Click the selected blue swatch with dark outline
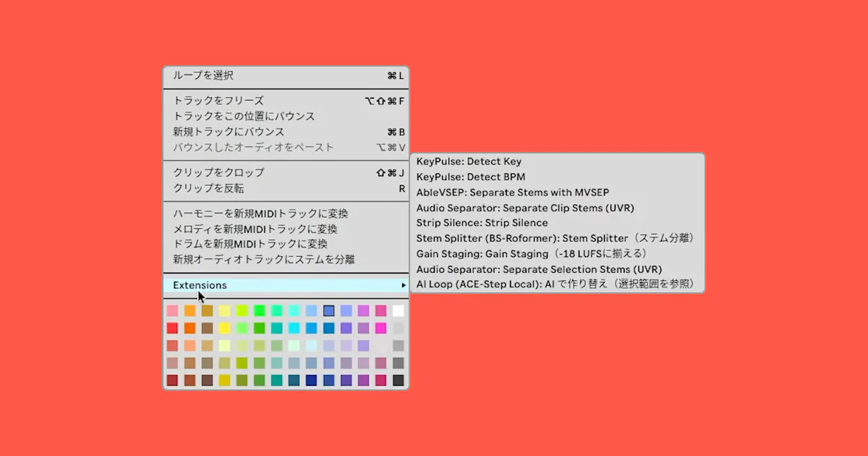The image size is (868, 456). (x=328, y=311)
